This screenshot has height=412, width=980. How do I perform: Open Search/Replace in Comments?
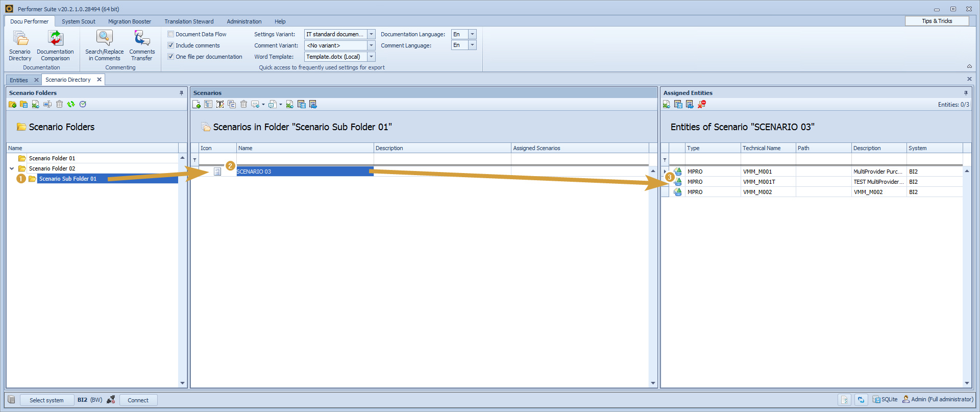point(104,45)
